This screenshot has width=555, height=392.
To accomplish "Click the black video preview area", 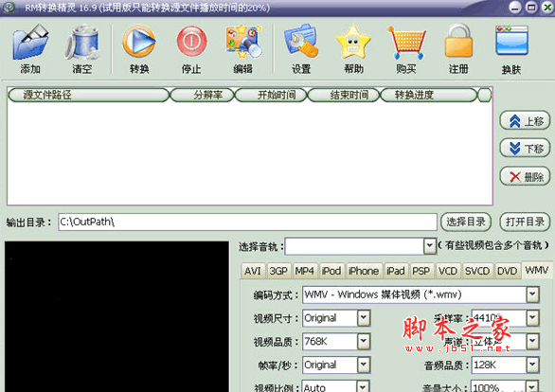I will [x=116, y=316].
